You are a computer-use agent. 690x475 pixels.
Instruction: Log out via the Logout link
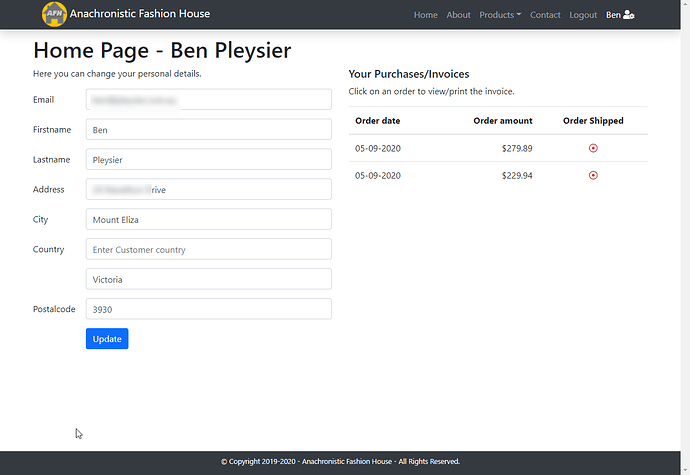coord(583,15)
